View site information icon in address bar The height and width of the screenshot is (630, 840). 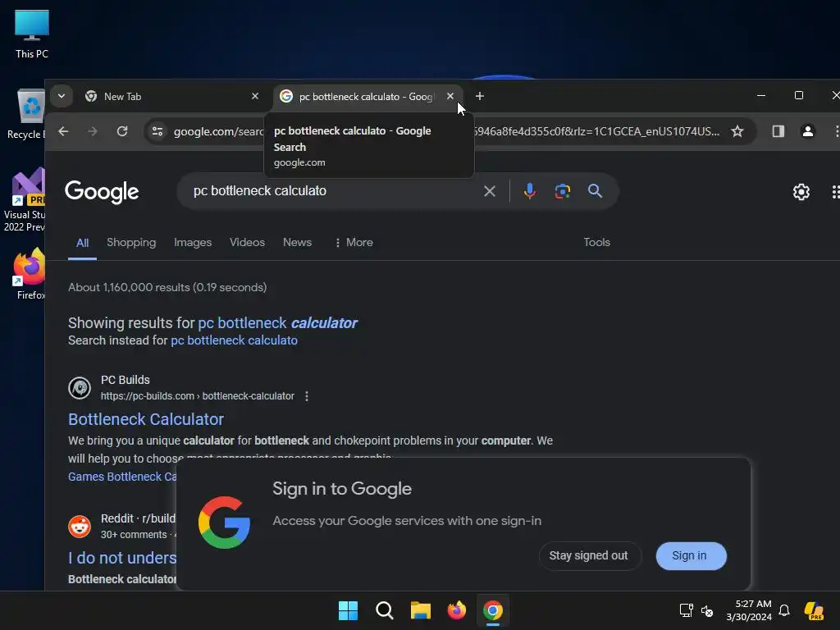click(x=157, y=131)
